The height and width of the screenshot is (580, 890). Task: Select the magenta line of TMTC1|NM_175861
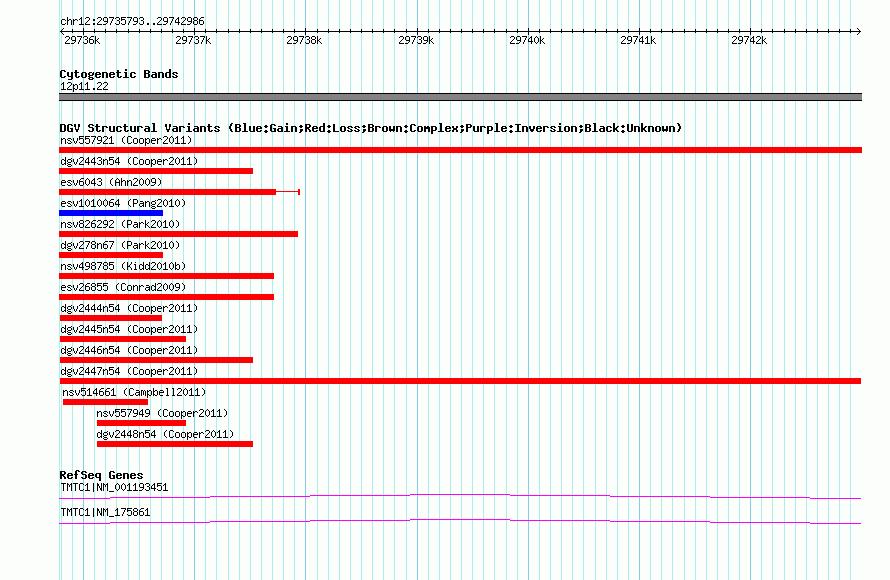click(460, 522)
